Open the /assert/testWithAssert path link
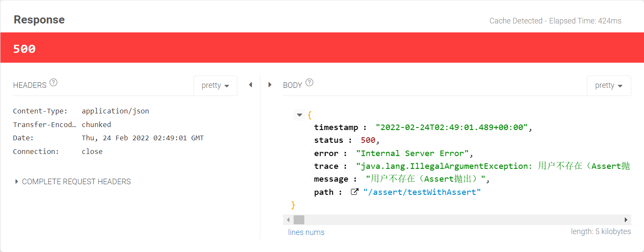Screen dimensions: 644x252 coord(422,192)
